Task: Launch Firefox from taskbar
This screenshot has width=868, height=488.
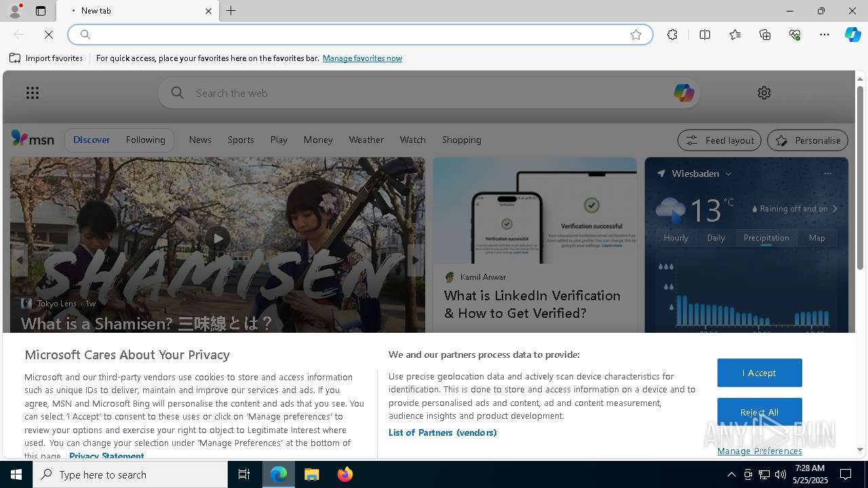Action: [345, 474]
